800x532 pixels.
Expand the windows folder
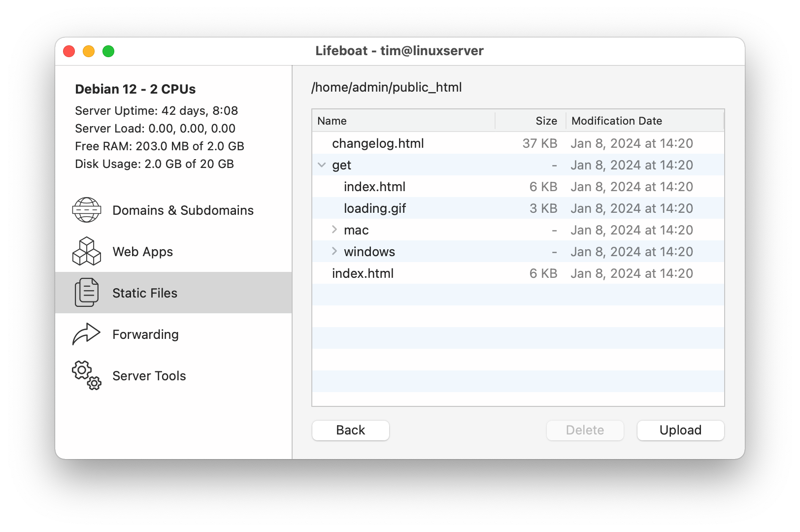point(334,251)
